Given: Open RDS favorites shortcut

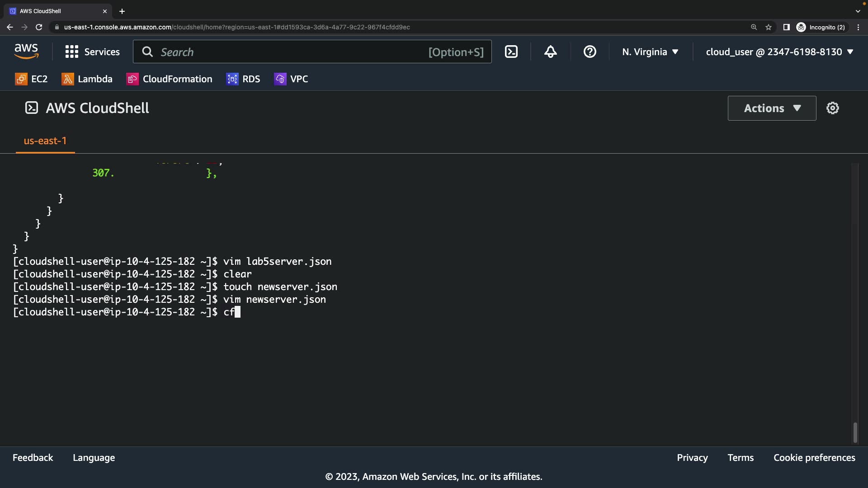Looking at the screenshot, I should [x=243, y=79].
